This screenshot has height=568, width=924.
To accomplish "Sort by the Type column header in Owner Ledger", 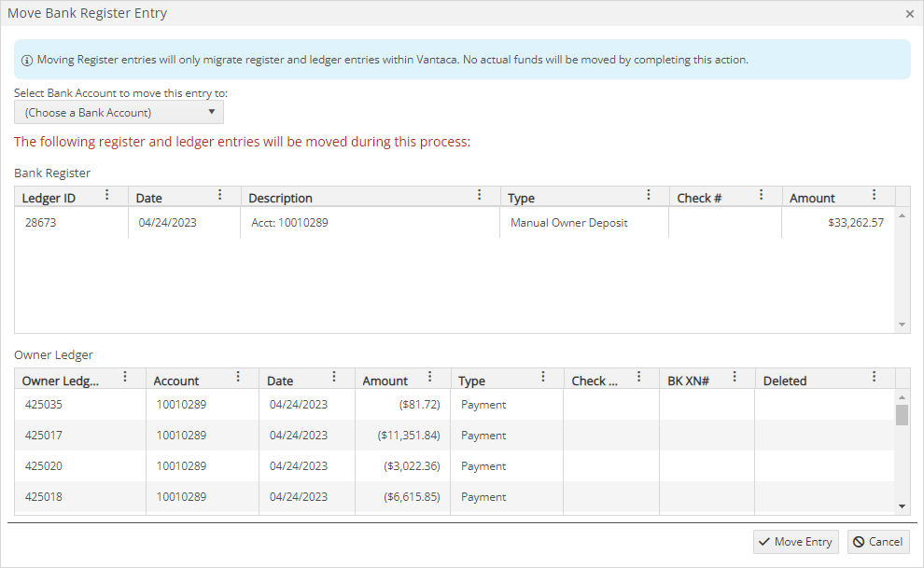I will click(468, 378).
